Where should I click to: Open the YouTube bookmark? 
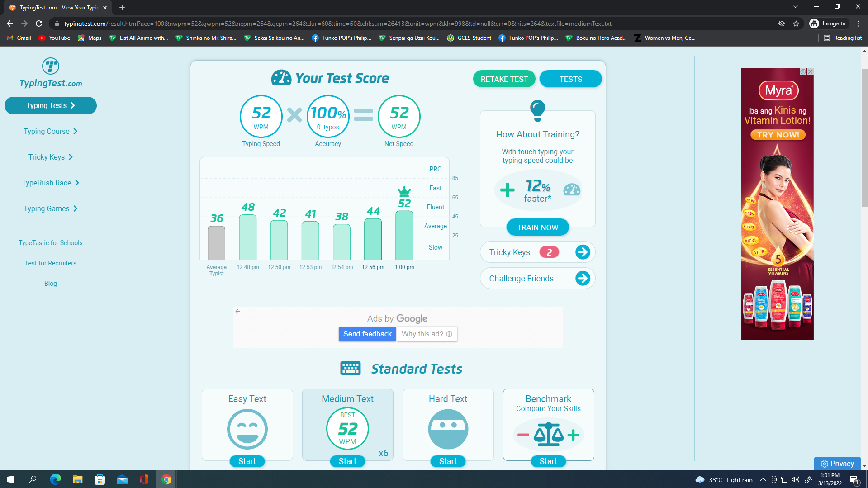[54, 38]
